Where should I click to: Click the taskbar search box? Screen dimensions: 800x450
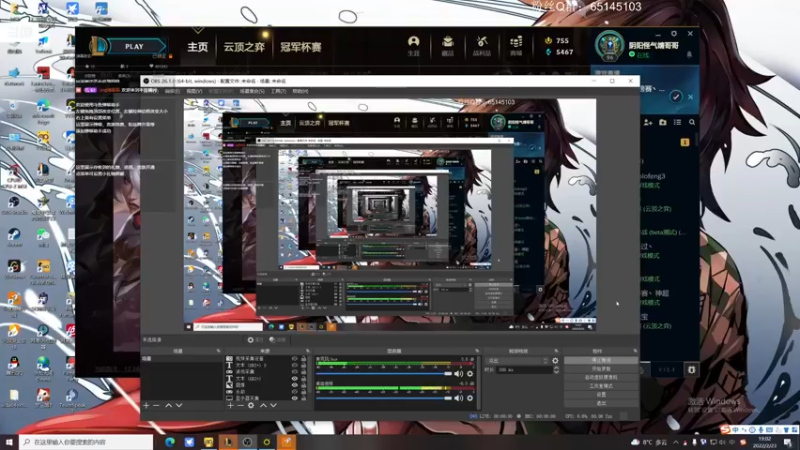[x=86, y=442]
